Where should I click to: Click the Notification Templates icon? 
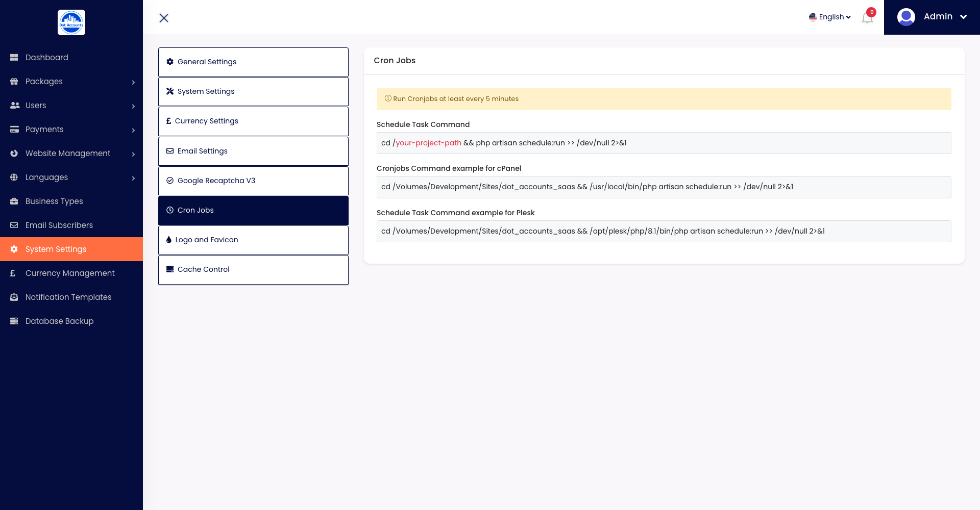14,297
